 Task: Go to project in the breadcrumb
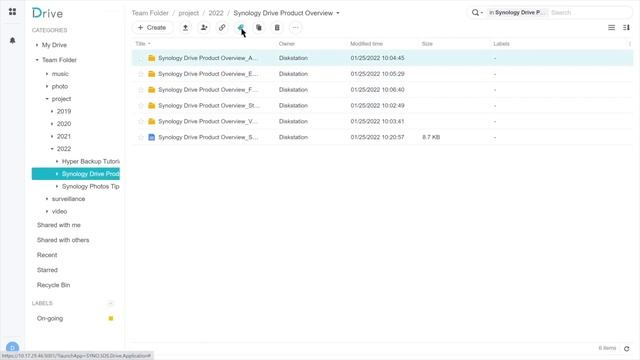189,13
